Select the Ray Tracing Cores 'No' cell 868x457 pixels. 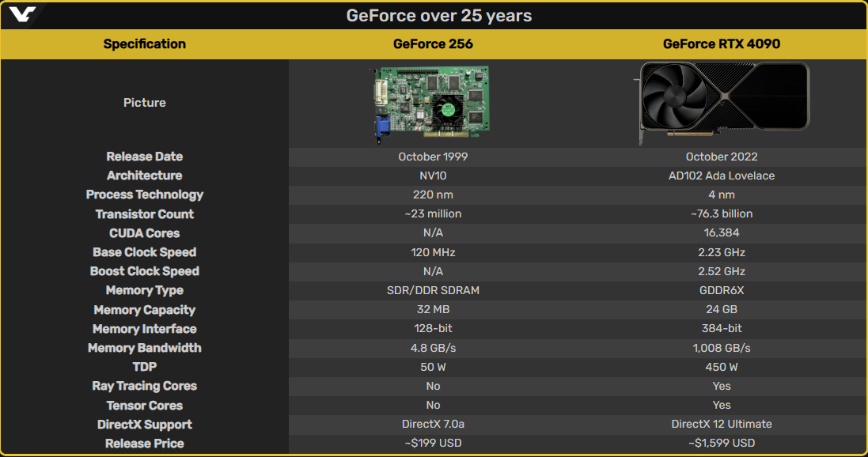pos(433,386)
